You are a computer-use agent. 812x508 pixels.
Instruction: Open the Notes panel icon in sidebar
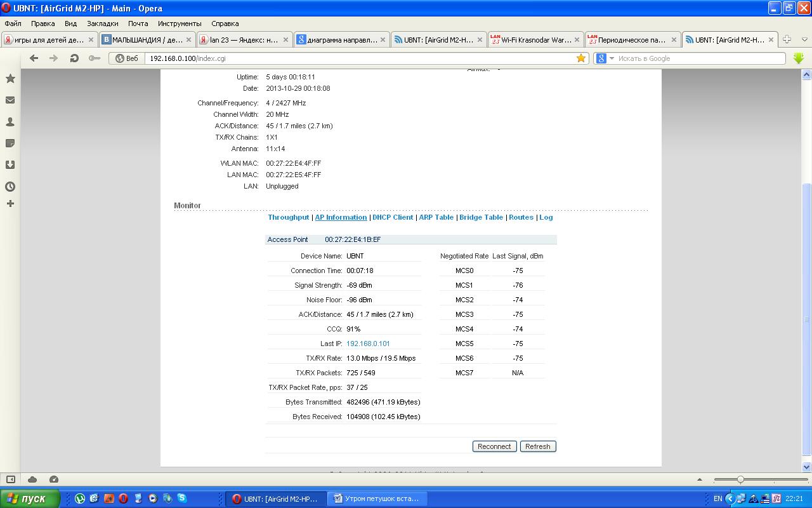click(10, 143)
